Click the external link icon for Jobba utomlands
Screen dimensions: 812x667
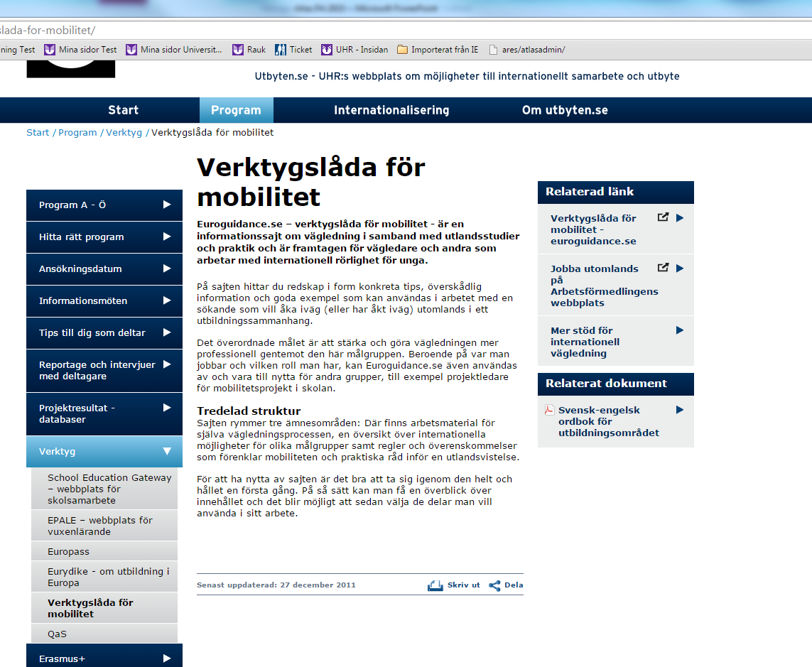663,267
